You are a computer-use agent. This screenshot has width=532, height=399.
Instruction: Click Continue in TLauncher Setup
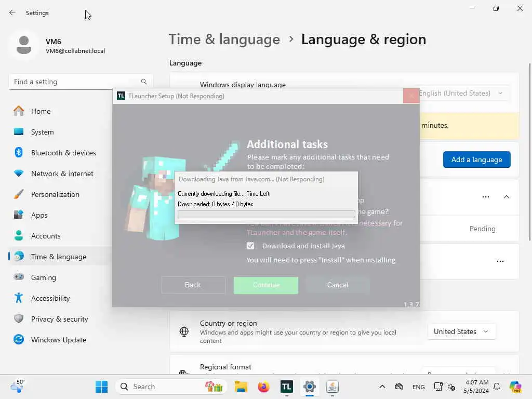[266, 285]
